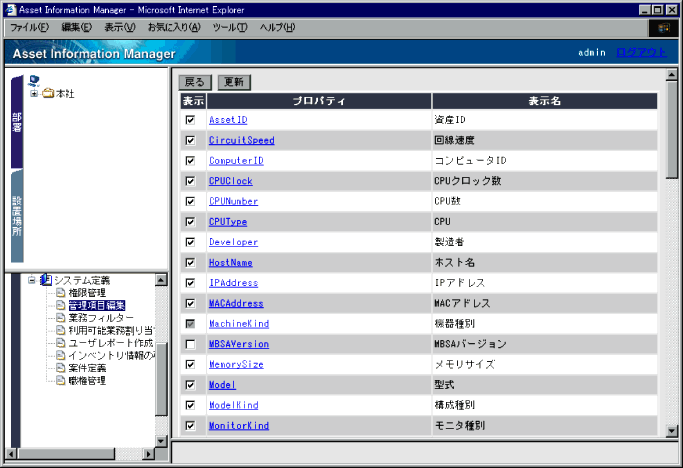Uncheck the CPUClock display checkbox
The height and width of the screenshot is (468, 683).
click(190, 181)
